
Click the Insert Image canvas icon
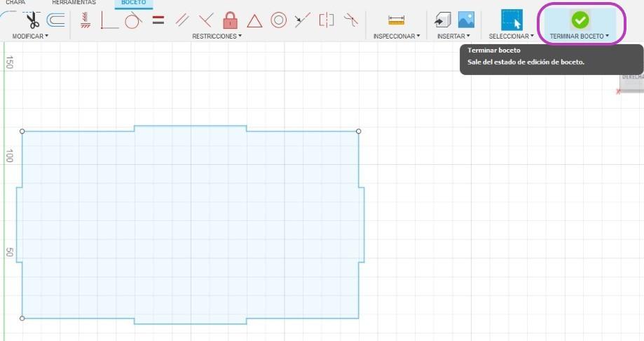point(466,20)
